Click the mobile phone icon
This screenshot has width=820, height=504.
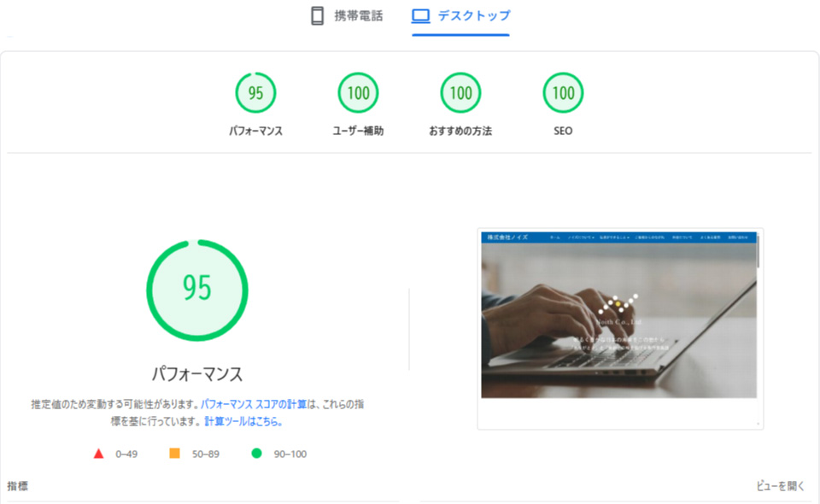tap(317, 16)
